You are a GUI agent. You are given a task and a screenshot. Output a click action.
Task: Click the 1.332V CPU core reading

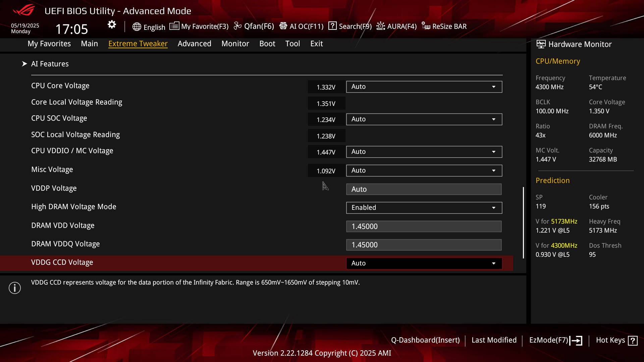tap(326, 87)
